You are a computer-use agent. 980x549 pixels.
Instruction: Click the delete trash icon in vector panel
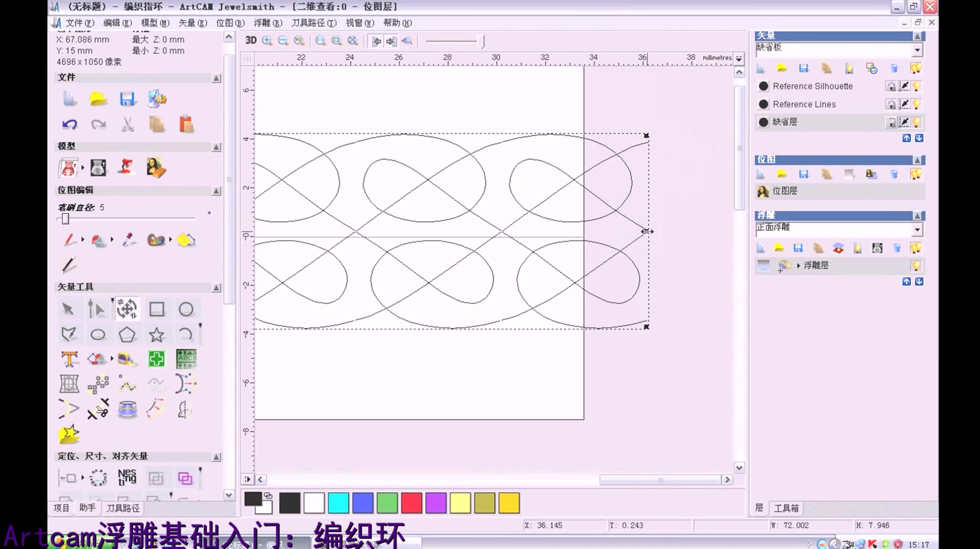[x=894, y=68]
